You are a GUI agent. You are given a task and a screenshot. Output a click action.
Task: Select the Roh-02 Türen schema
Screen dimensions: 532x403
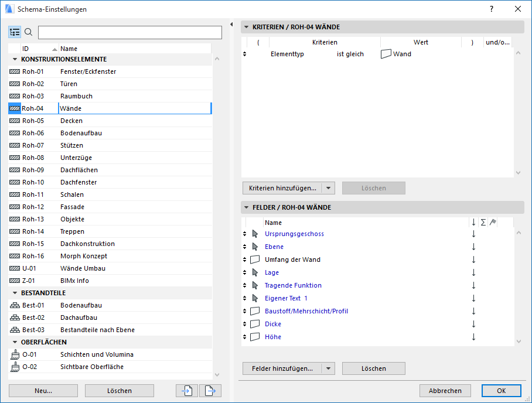[x=110, y=84]
